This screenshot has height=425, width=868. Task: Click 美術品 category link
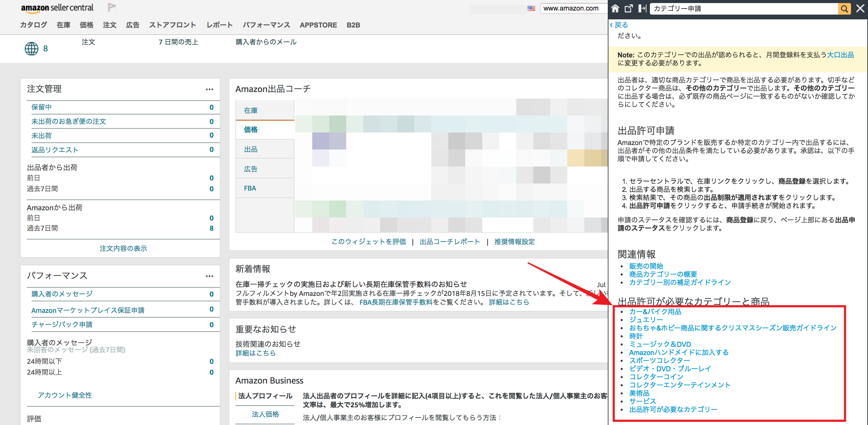[x=639, y=393]
